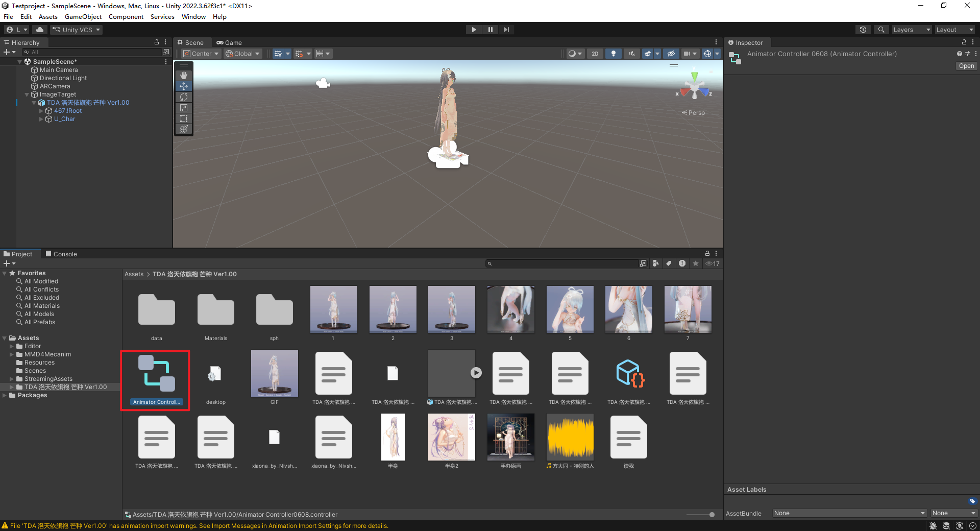980x531 pixels.
Task: Select the Scale tool
Action: tap(184, 108)
